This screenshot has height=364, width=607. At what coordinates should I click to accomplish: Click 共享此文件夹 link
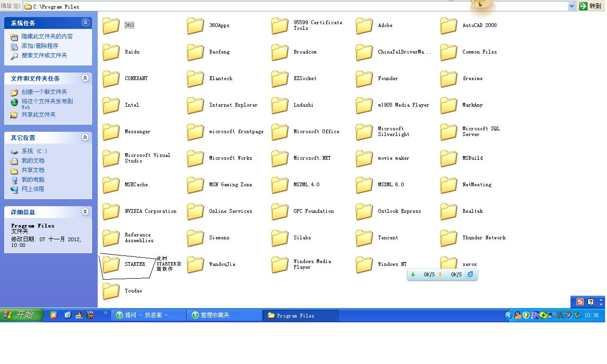[x=38, y=115]
